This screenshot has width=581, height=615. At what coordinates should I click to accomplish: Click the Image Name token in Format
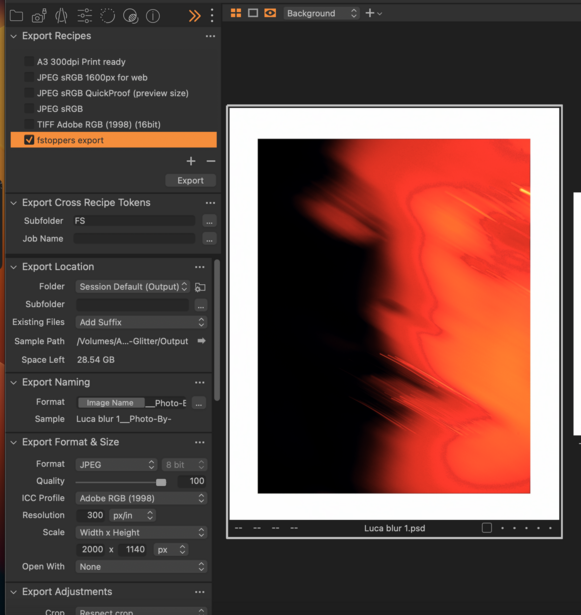[110, 403]
